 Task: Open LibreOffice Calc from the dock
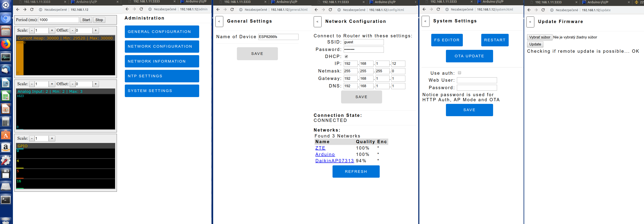click(6, 96)
